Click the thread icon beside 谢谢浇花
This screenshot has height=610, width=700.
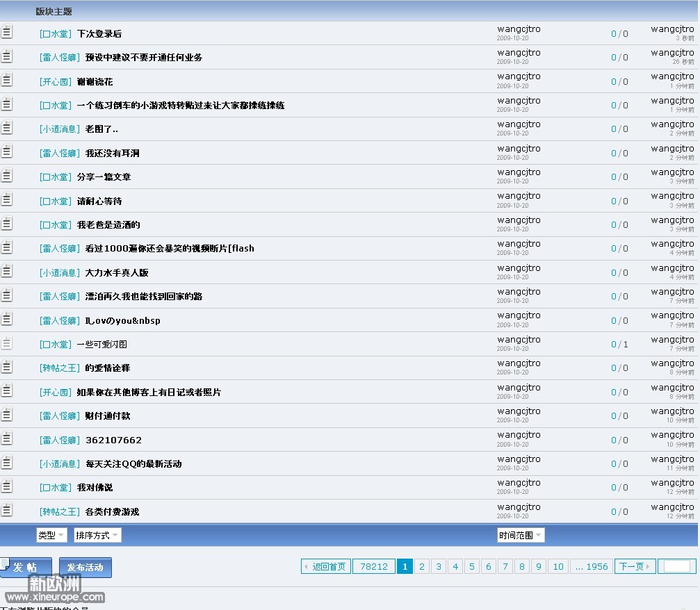[6, 79]
